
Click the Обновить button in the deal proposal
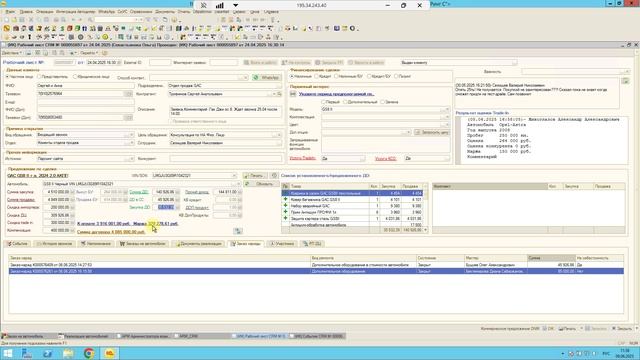coord(261,184)
